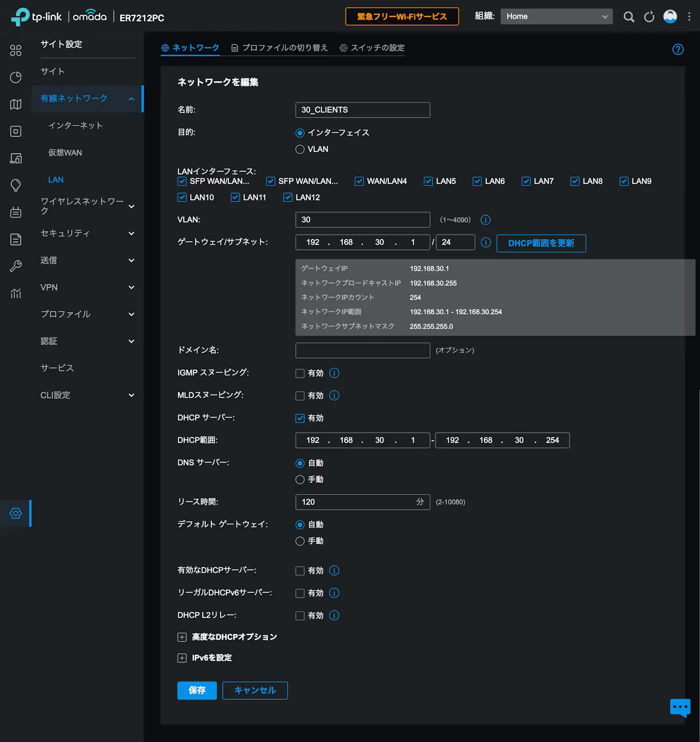The image size is (700, 742).
Task: Open the logs document icon in left rail
Action: coord(15,239)
